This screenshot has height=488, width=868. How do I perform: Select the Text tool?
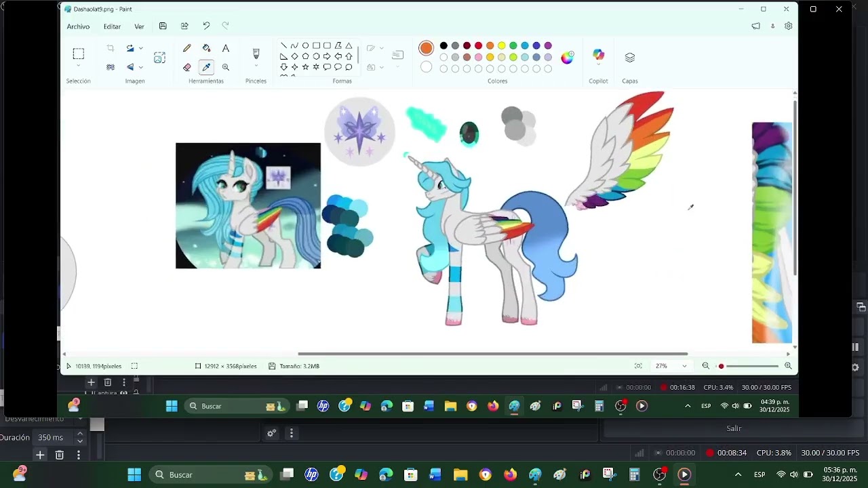[x=226, y=48]
